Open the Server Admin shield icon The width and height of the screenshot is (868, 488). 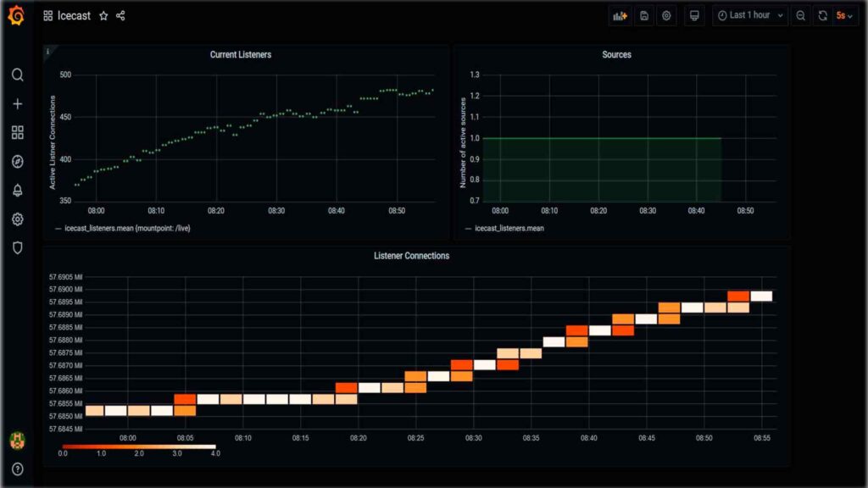pos(17,248)
